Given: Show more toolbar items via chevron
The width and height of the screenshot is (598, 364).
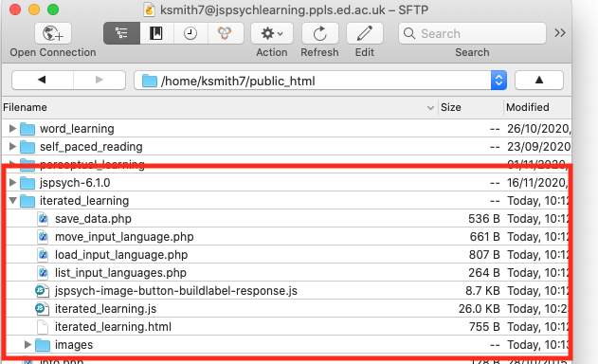Looking at the screenshot, I should click(560, 33).
